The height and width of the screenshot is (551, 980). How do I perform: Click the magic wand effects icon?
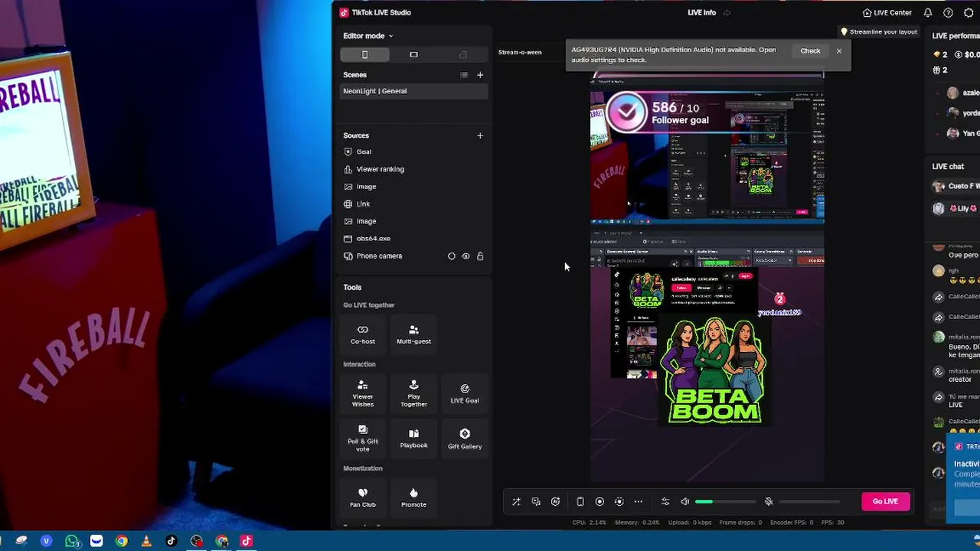pos(516,502)
